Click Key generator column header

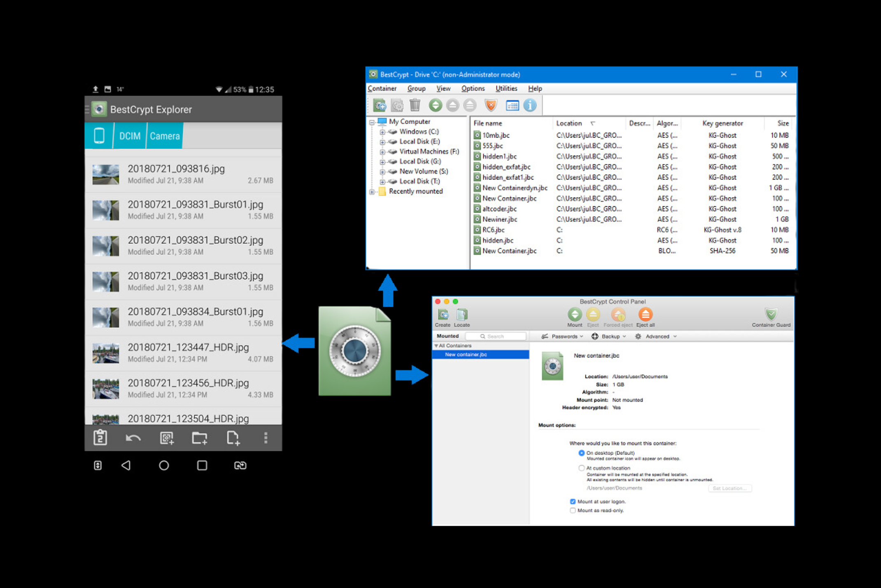coord(722,123)
